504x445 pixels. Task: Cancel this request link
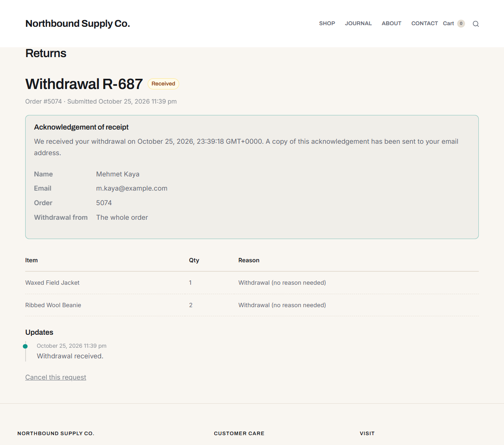point(56,377)
